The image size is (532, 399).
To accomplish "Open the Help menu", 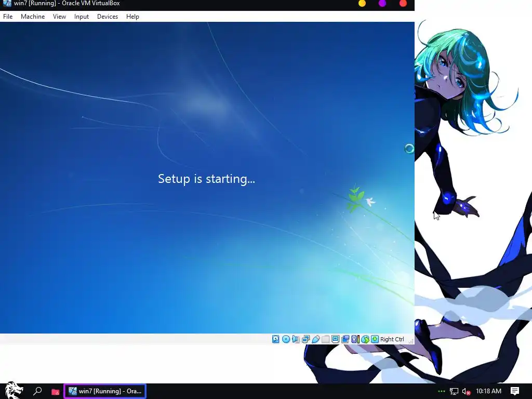I will (x=132, y=17).
